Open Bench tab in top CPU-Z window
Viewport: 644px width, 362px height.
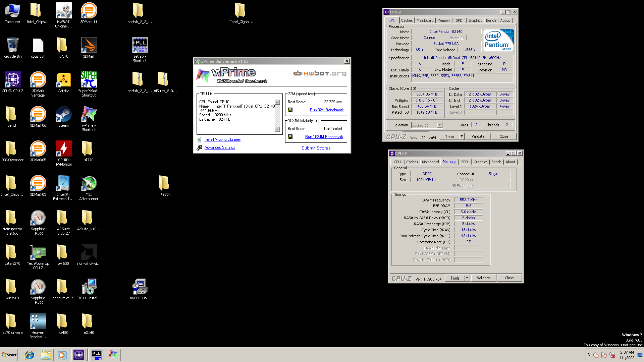[491, 20]
